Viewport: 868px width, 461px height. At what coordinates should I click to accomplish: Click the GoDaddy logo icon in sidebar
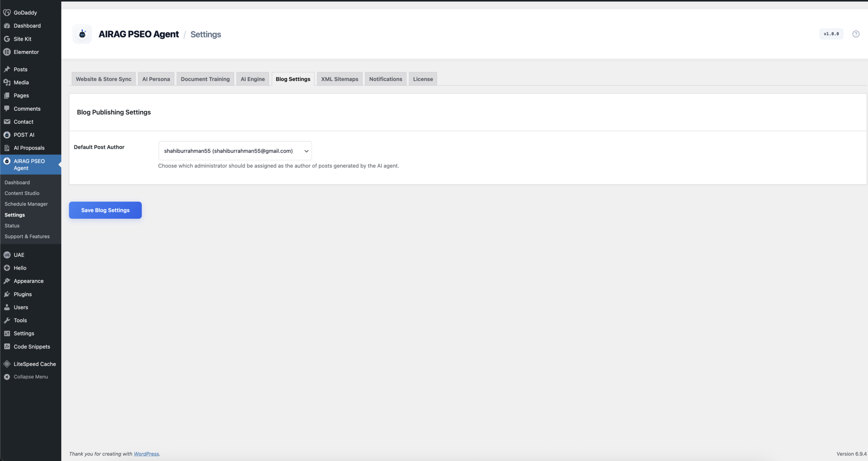[x=7, y=13]
